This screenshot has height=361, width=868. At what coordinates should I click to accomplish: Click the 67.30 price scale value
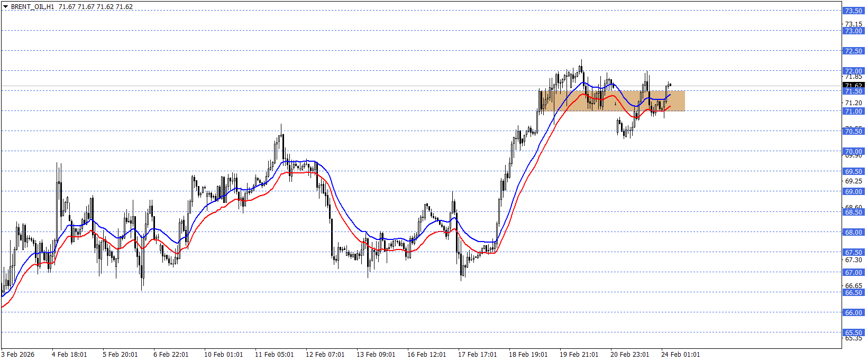click(x=853, y=260)
